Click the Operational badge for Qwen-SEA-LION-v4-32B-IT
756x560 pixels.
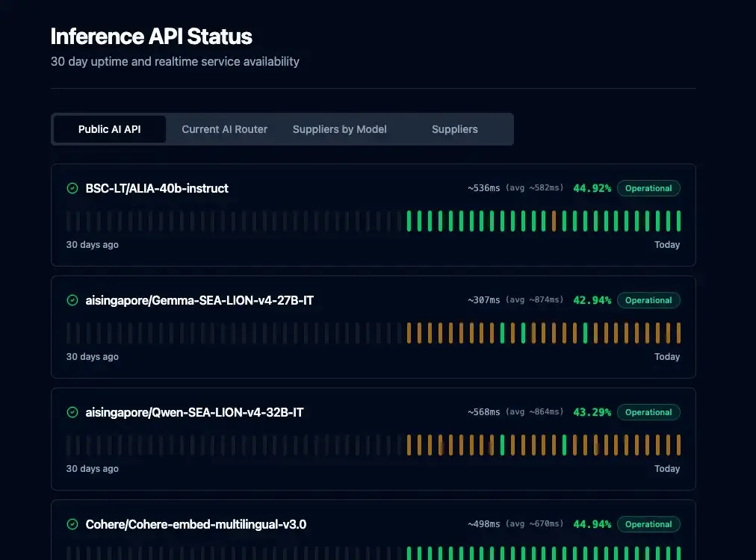click(648, 412)
